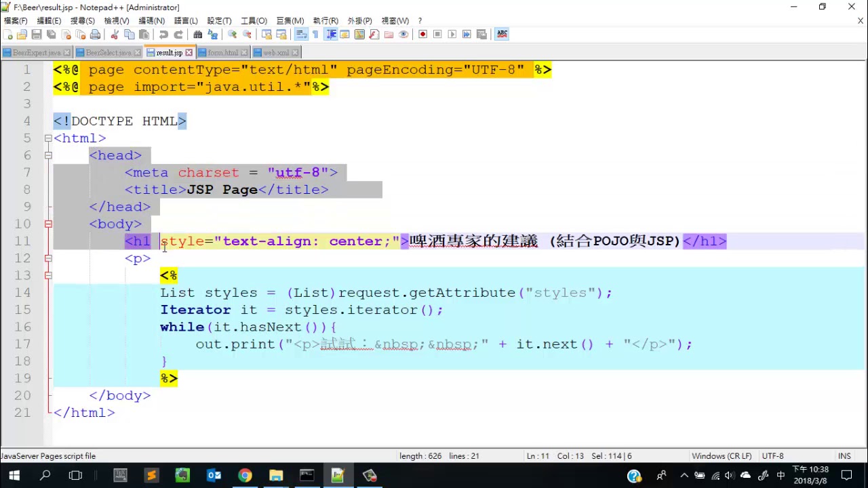Collapse the body block at line 10
This screenshot has height=488, width=868.
tap(48, 224)
